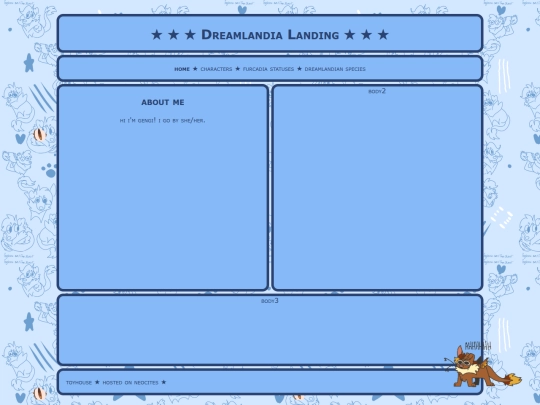Image resolution: width=540 pixels, height=405 pixels.
Task: Visit the Dreamlandian Species page
Action: (335, 69)
